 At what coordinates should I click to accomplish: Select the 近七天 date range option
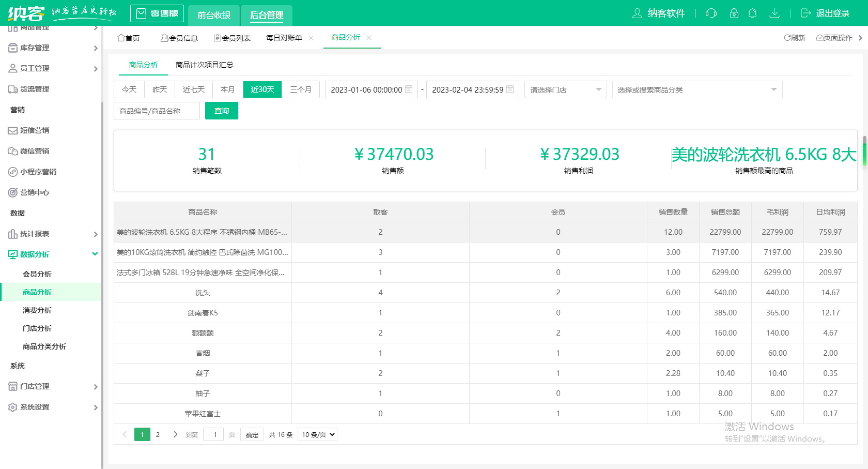[x=194, y=89]
